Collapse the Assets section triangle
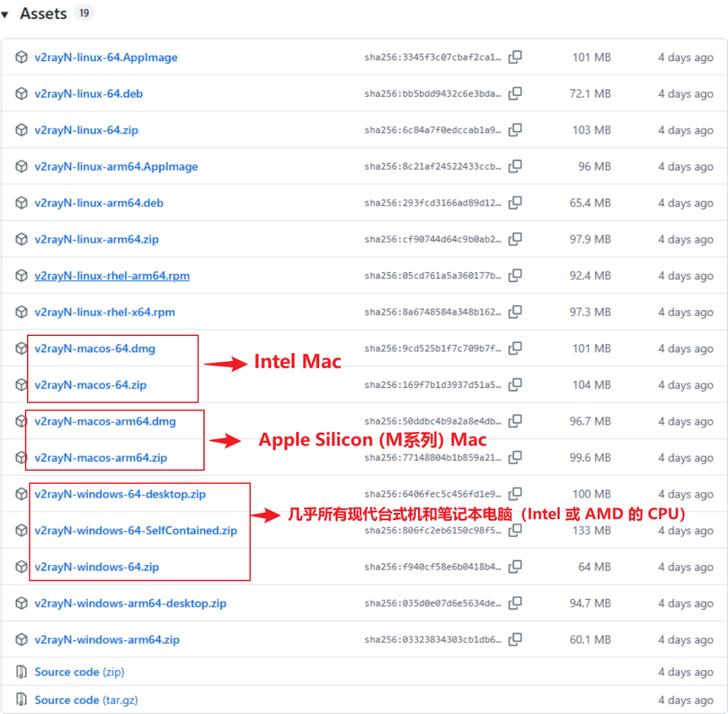The width and height of the screenshot is (728, 714). pyautogui.click(x=6, y=14)
